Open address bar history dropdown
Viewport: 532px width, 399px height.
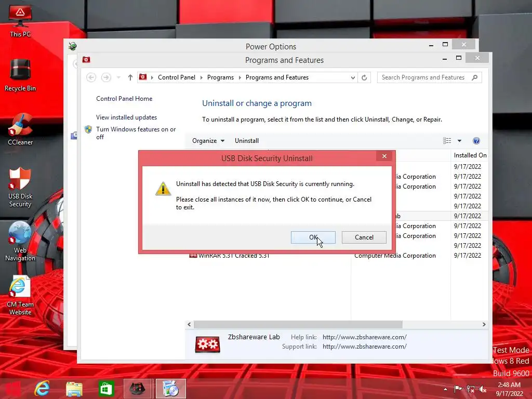point(353,78)
